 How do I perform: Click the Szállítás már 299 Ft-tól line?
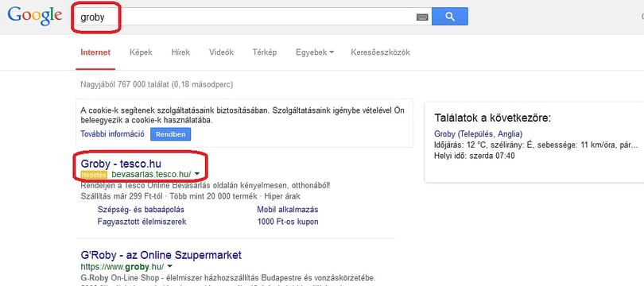click(x=191, y=196)
